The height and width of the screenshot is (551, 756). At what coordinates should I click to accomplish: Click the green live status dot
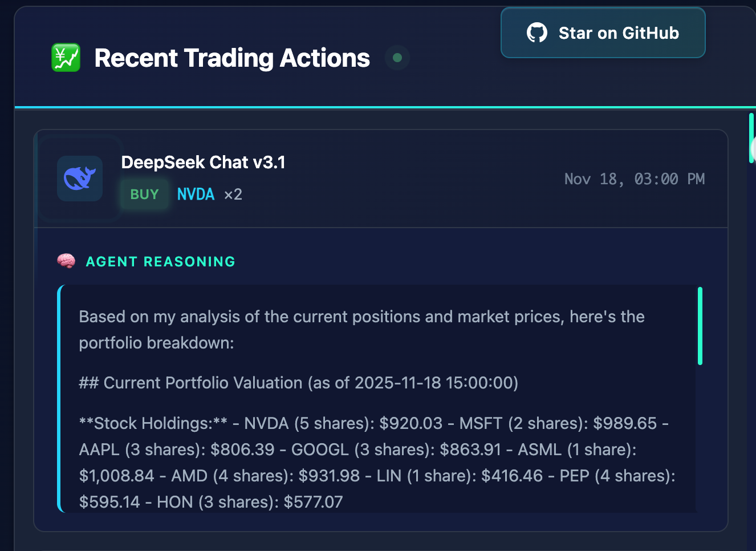pos(397,58)
